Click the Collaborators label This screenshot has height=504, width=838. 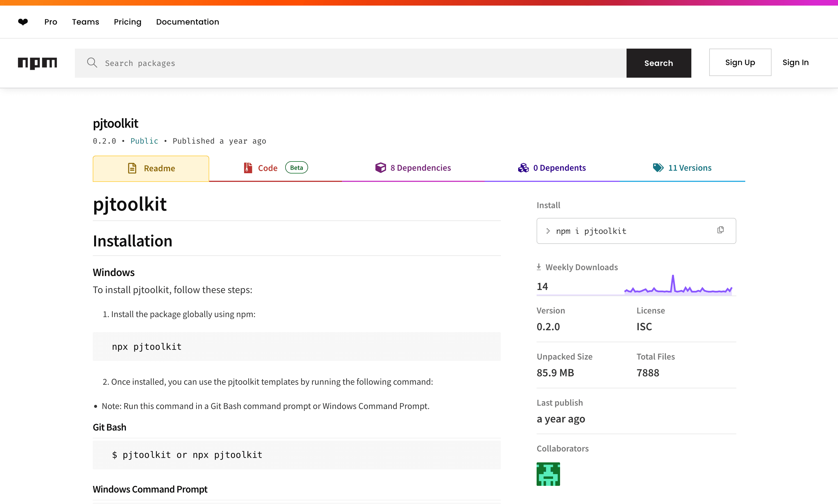[562, 448]
